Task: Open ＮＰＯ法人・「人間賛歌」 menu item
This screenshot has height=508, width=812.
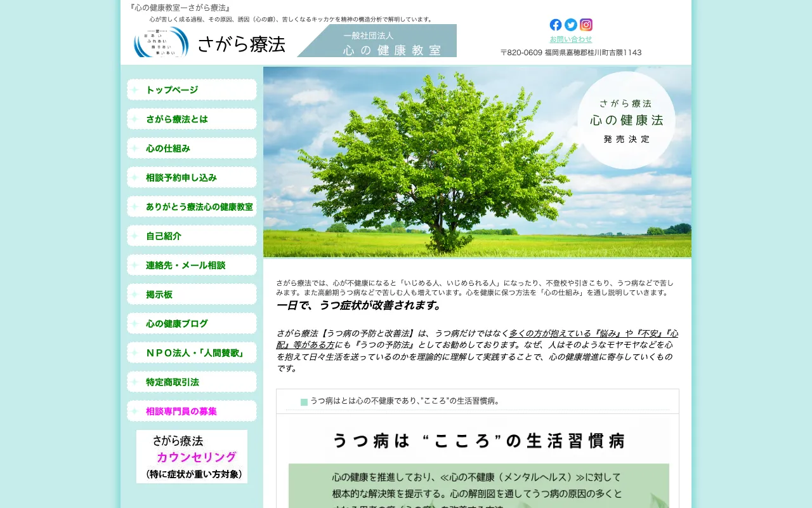Action: tap(192, 352)
